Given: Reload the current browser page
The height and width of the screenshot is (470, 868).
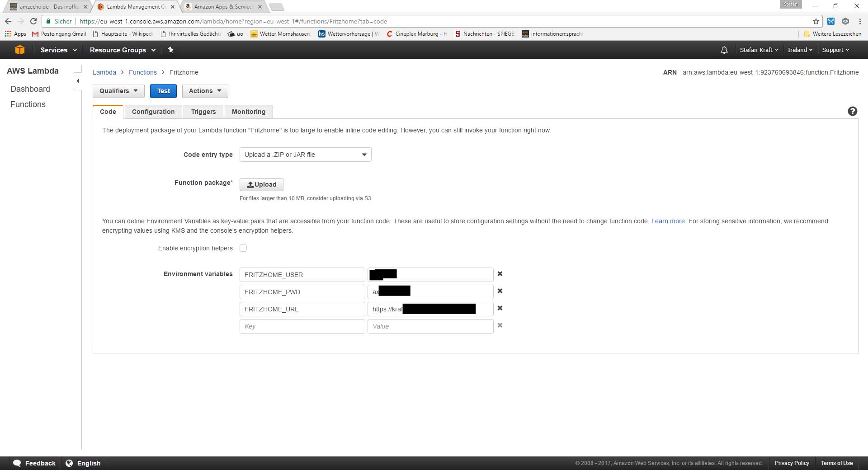Looking at the screenshot, I should point(33,21).
